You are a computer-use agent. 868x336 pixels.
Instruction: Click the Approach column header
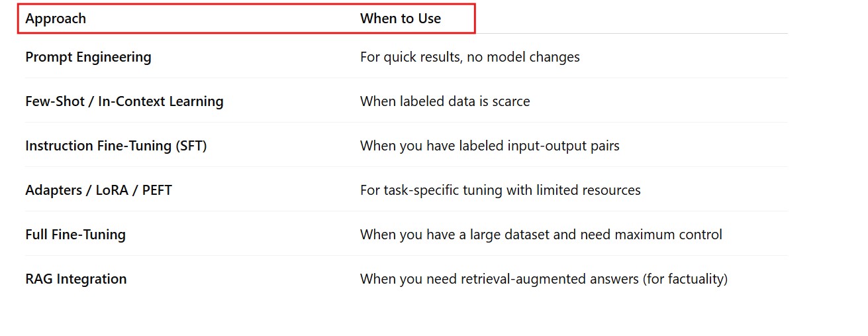[x=56, y=19]
